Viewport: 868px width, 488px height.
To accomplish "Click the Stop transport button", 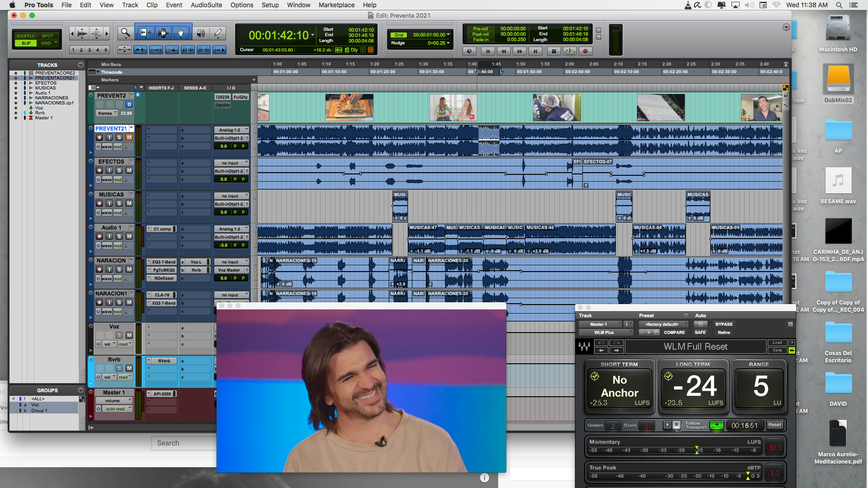I will (x=553, y=51).
